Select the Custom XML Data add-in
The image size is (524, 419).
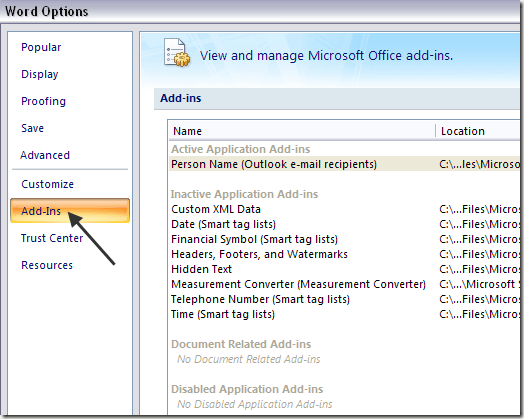(x=344, y=209)
